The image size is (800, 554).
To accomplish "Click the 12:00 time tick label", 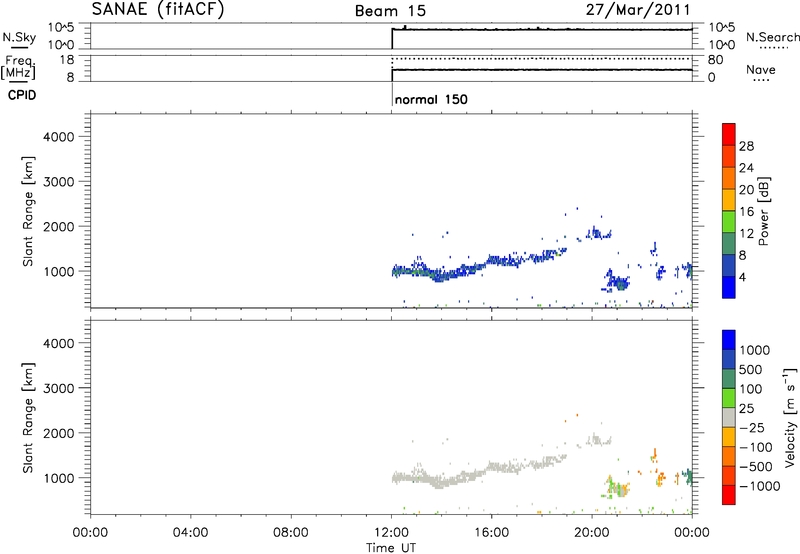I will click(391, 533).
